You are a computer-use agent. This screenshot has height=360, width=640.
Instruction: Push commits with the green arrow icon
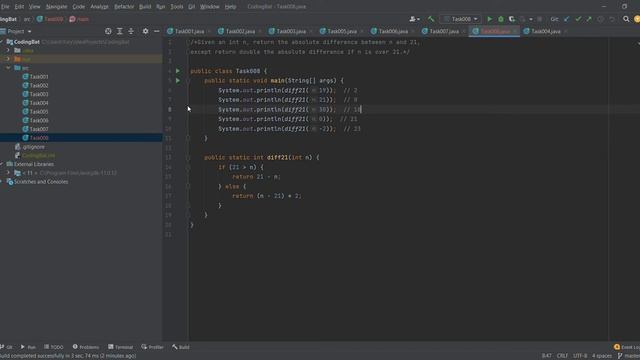(x=589, y=19)
